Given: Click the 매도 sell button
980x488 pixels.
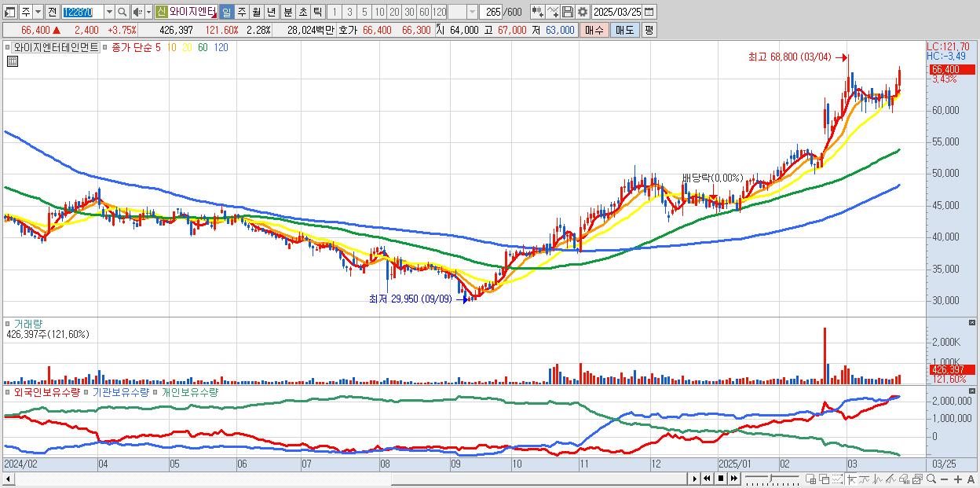Looking at the screenshot, I should [624, 30].
